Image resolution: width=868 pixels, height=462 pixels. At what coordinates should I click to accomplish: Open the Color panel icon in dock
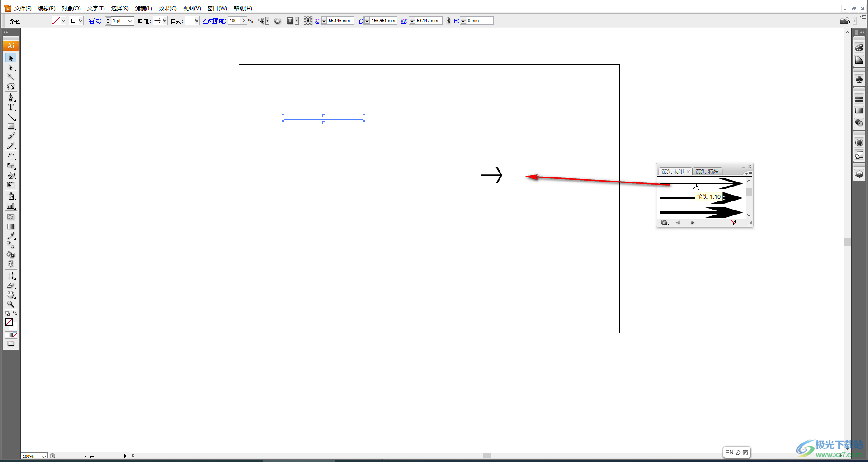point(859,48)
